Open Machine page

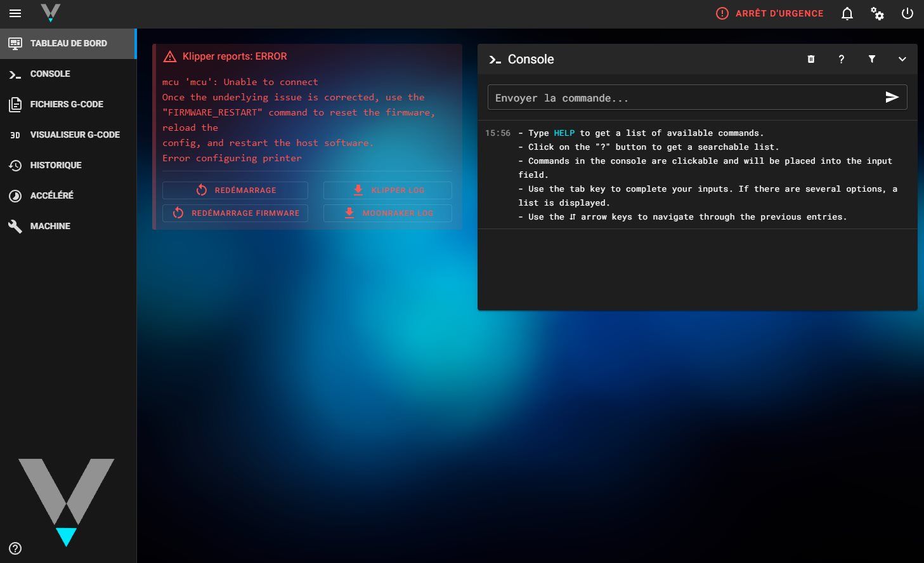point(68,226)
